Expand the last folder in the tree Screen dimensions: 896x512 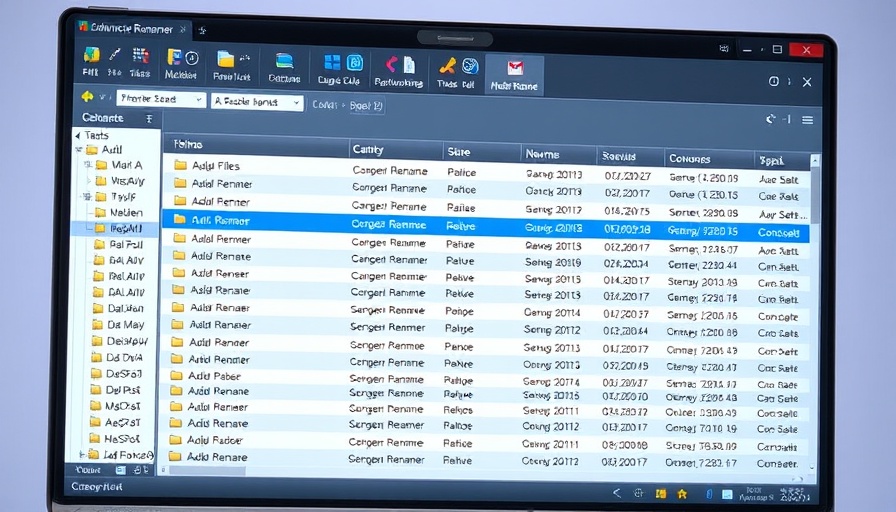click(82, 455)
